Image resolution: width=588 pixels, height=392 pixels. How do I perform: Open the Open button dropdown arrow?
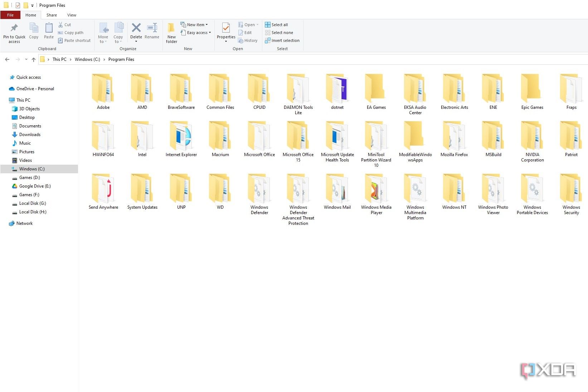pyautogui.click(x=257, y=25)
